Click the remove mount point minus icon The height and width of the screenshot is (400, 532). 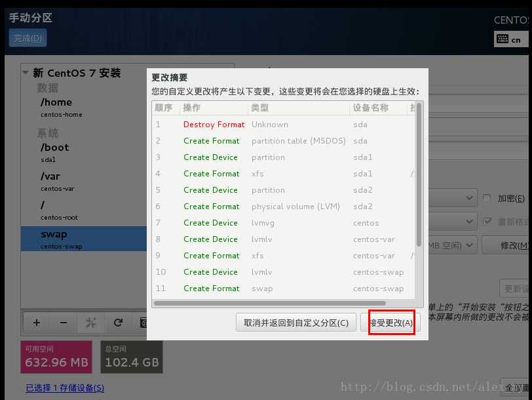click(x=64, y=322)
